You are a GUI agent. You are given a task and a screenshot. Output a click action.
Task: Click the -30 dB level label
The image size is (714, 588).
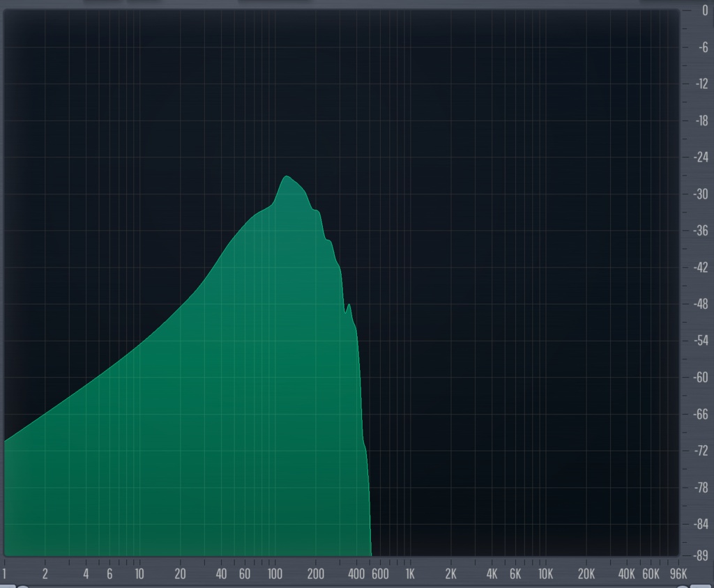[701, 194]
